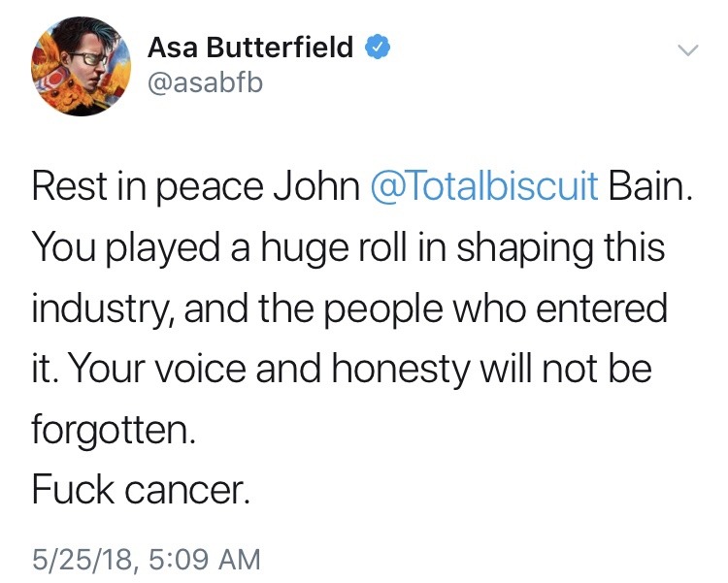Click the "Fuck cancer." line
The image size is (728, 583).
coord(142,489)
